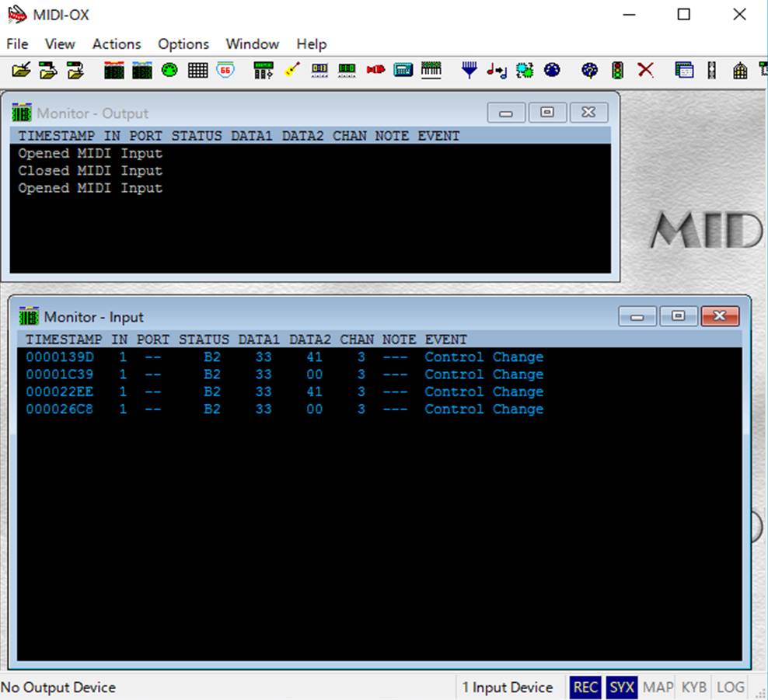This screenshot has width=768, height=700.
Task: Click the MIDI-OX application icon in title bar
Action: point(17,14)
